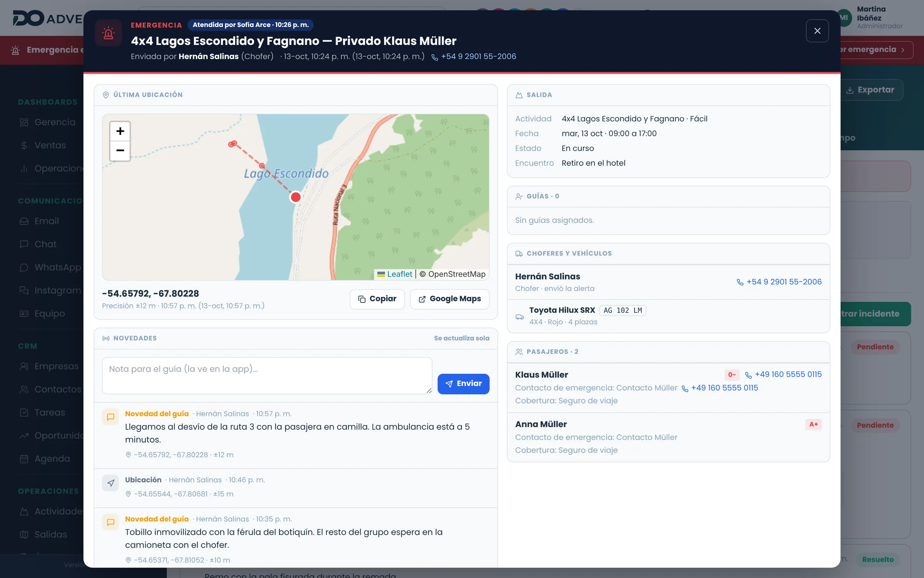Screen dimensions: 924x578
Task: Click the Equipo icon in sidebar
Action: (x=24, y=314)
